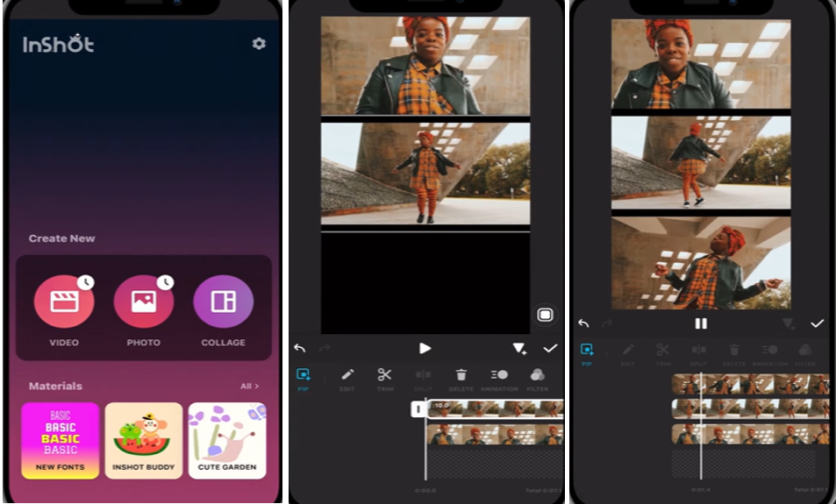Select dimmed SPLIT tool in right screen
The image size is (836, 504).
[x=698, y=354]
